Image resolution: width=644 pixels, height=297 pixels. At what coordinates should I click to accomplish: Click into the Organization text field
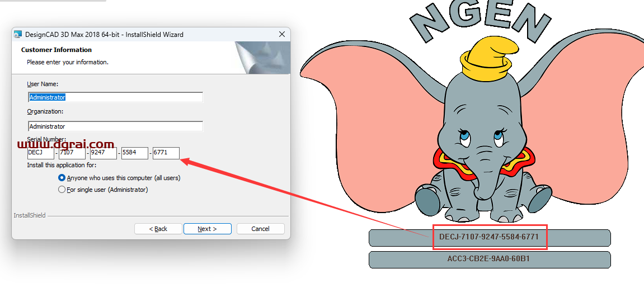(x=115, y=126)
